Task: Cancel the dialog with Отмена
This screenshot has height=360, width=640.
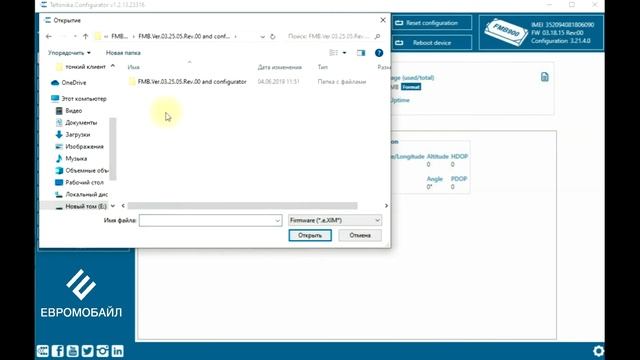Action: pos(360,235)
